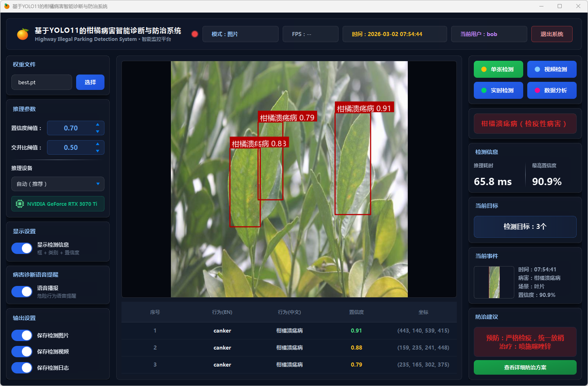Switch to video detection mode
The image size is (588, 386).
(x=552, y=69)
